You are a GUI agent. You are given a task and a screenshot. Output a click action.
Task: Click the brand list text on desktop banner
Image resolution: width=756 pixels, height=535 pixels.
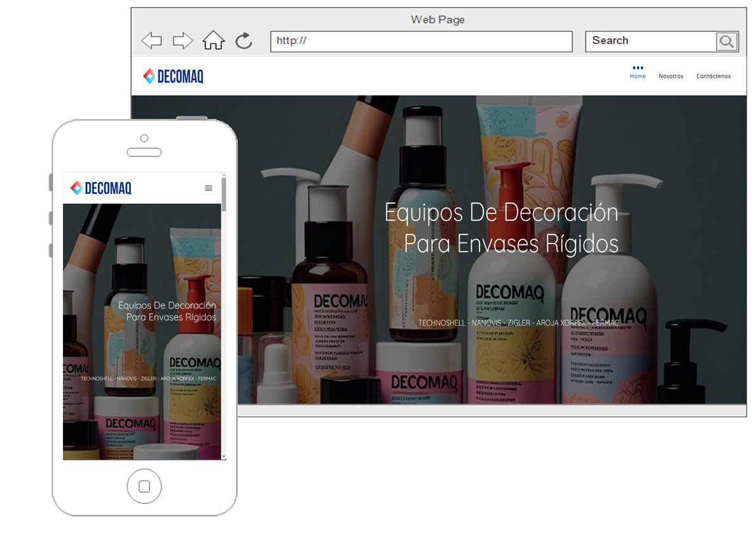[x=518, y=323]
